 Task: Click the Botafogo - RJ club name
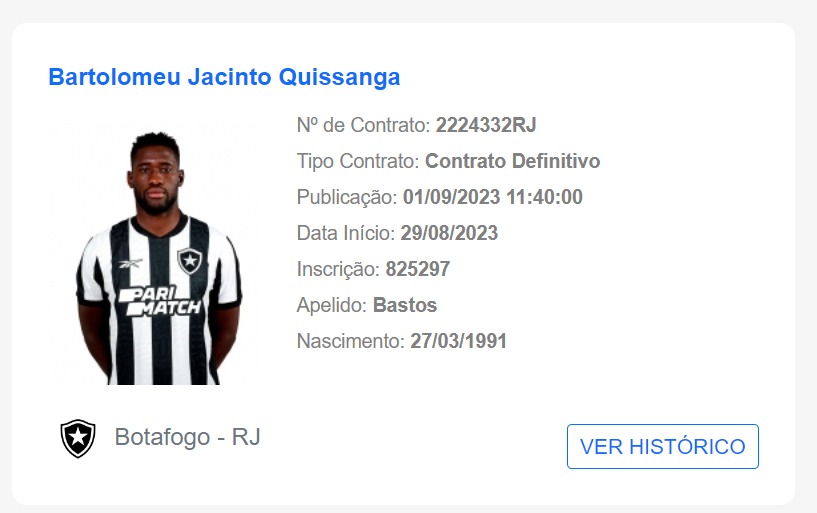point(187,437)
